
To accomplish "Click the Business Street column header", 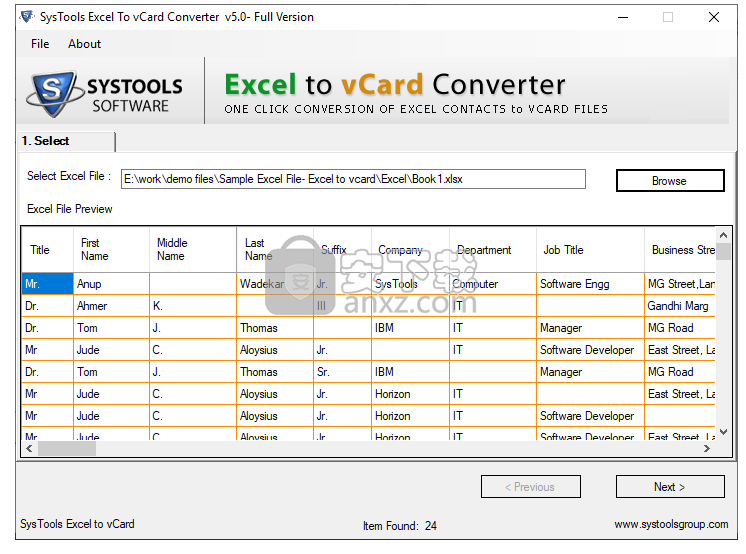I will [680, 250].
